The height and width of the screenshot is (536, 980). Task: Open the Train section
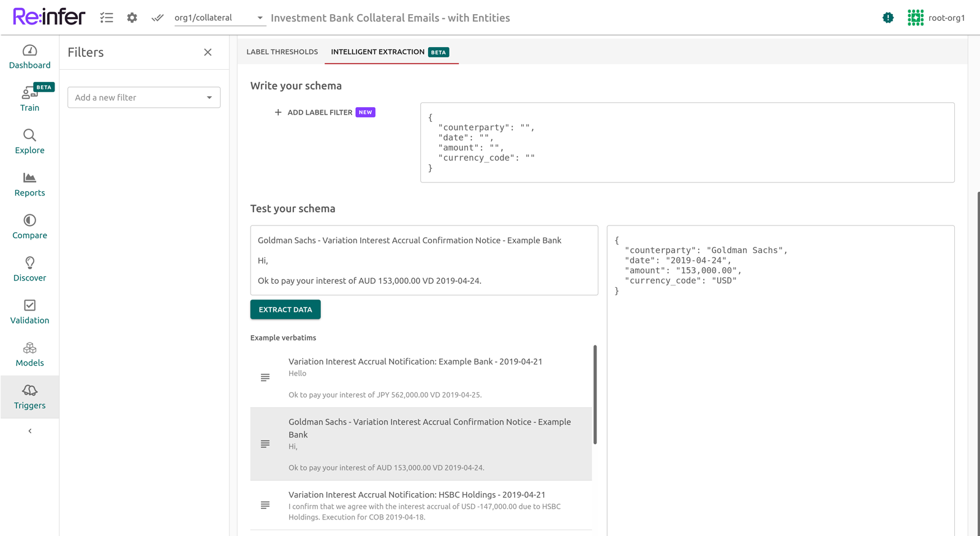tap(29, 99)
